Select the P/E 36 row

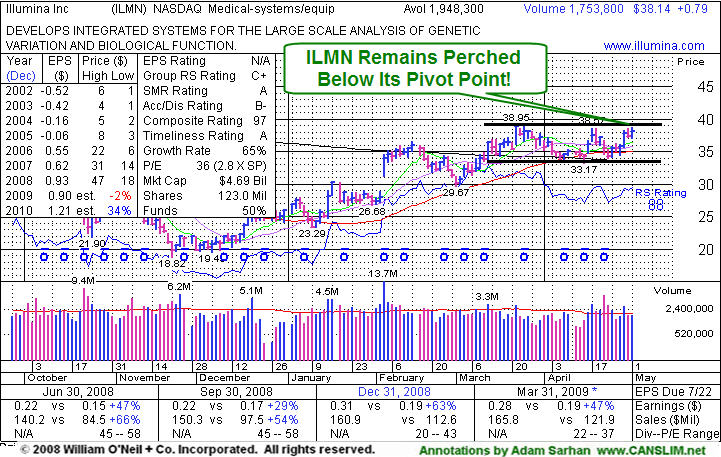point(205,166)
